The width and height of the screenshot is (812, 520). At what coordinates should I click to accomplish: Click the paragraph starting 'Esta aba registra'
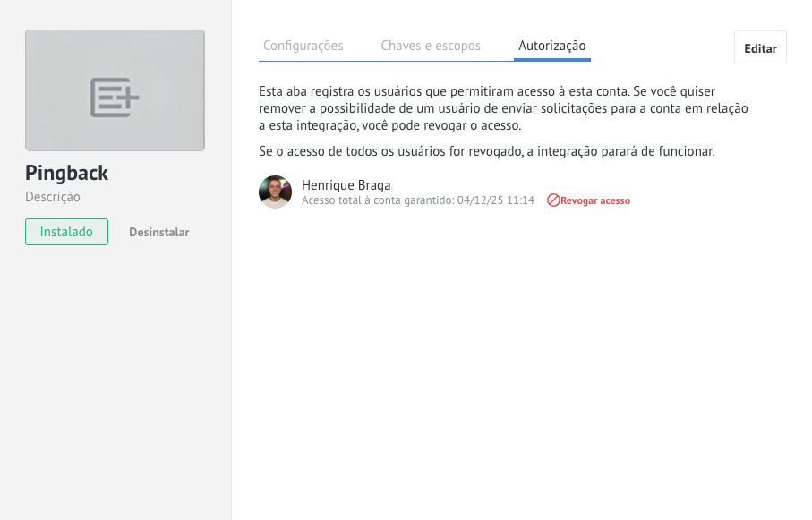click(502, 108)
